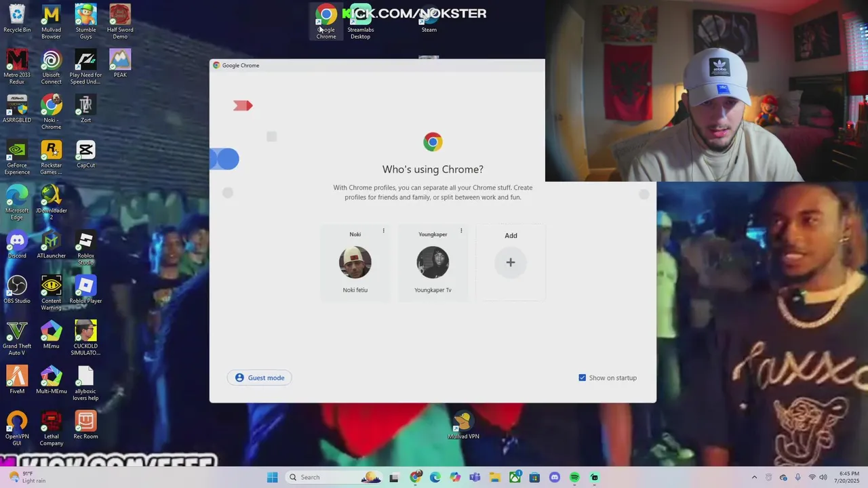Uncheck Show on startup checkbox
868x488 pixels.
(582, 378)
